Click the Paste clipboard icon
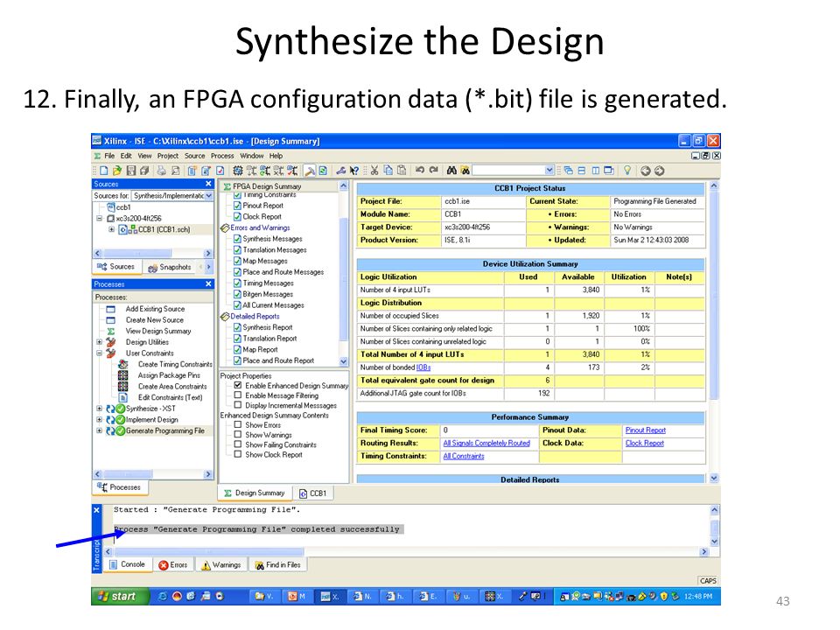The image size is (840, 630). click(402, 171)
